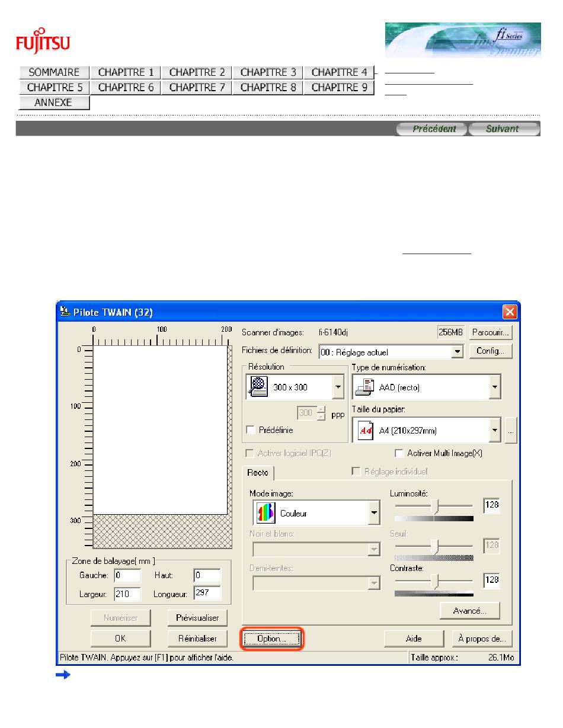Viewport: 563px width, 728px height.
Task: Open the SOMMAIRE navigation tab
Action: tap(54, 72)
